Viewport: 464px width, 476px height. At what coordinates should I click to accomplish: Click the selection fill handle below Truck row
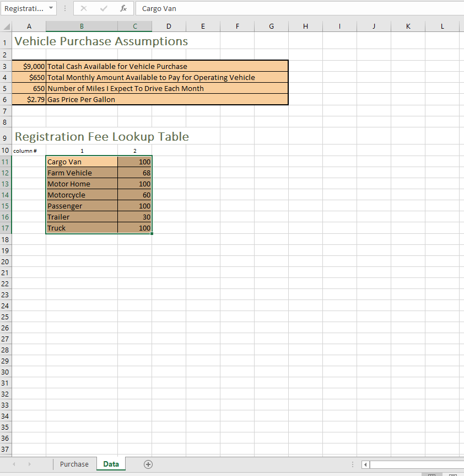point(152,233)
